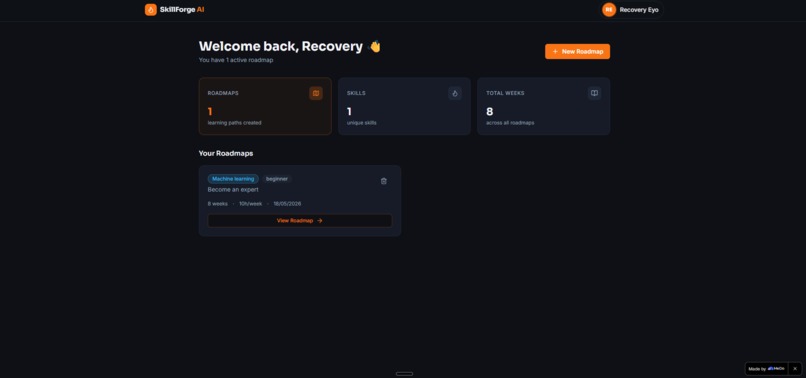
Task: Select the Machine learning tag
Action: (x=233, y=179)
